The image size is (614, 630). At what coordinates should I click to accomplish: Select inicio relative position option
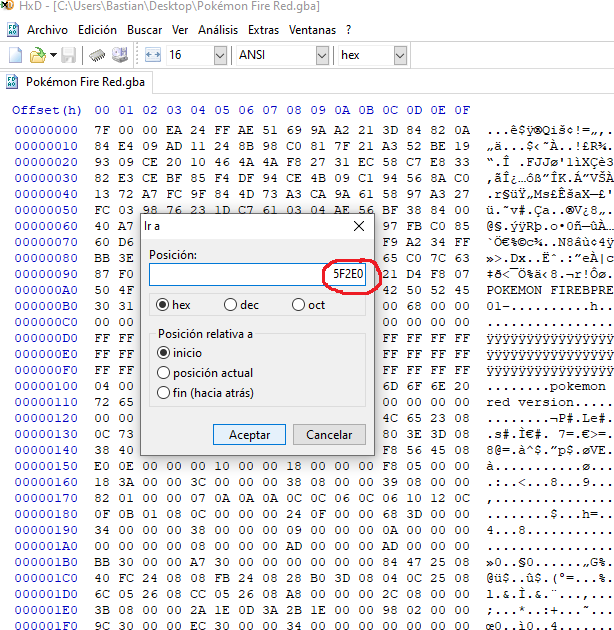click(x=179, y=353)
